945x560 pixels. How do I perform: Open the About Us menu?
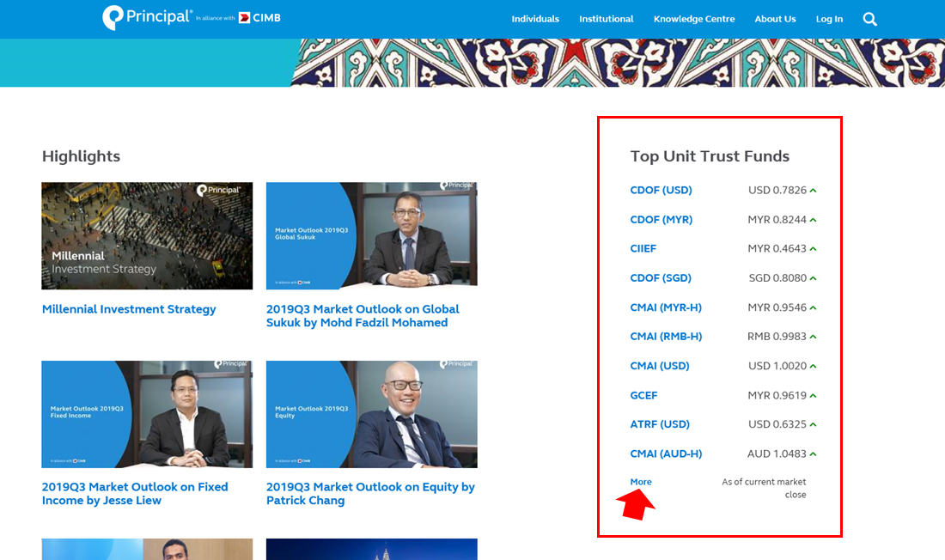click(x=775, y=19)
